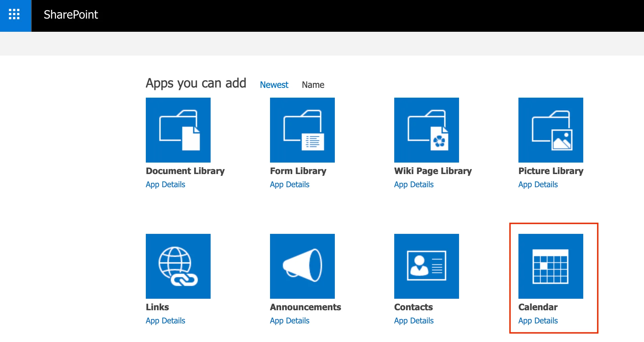The height and width of the screenshot is (342, 644).
Task: Add the Picture Library app tile
Action: pyautogui.click(x=551, y=130)
